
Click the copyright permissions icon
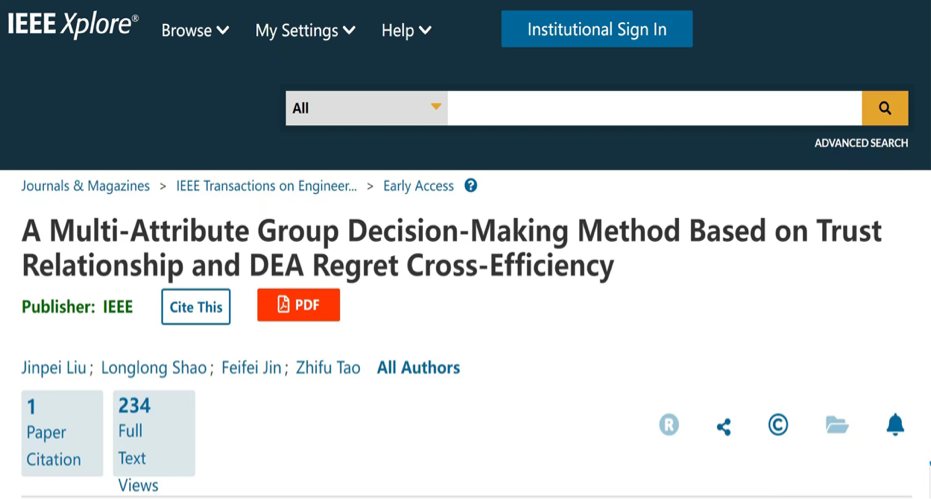778,425
